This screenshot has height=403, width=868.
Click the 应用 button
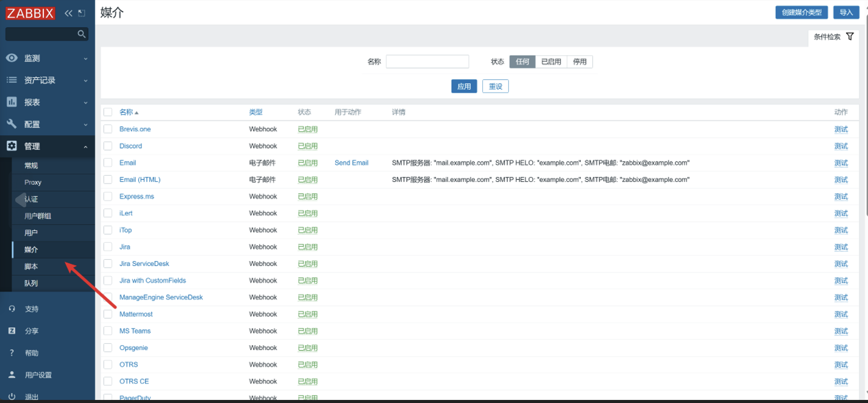pyautogui.click(x=464, y=87)
